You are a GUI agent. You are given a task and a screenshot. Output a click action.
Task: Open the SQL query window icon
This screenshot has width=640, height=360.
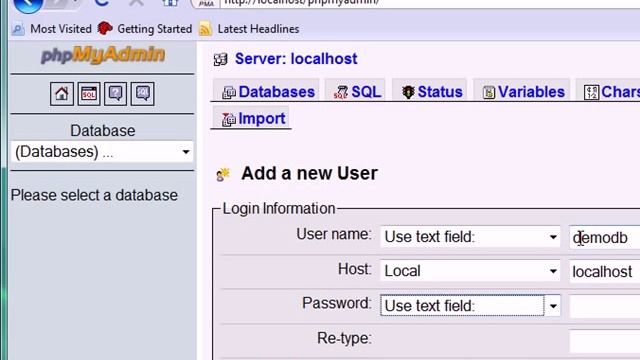(x=89, y=94)
